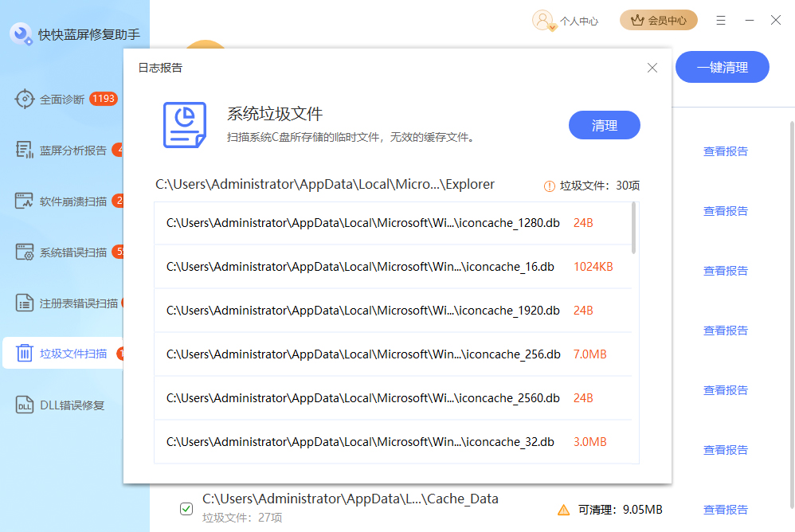Close the 日志报告 dialog

(652, 68)
